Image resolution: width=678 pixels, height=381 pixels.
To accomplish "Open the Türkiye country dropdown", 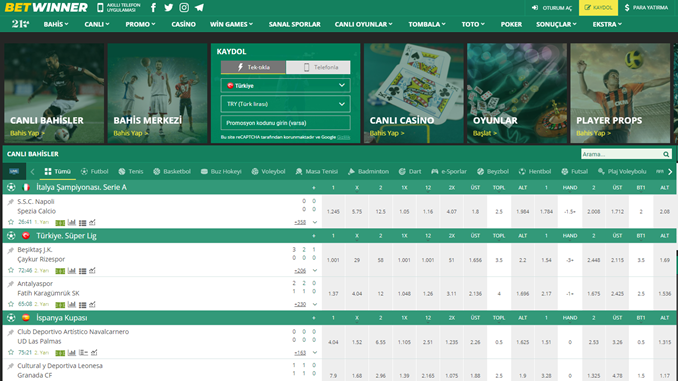I will [285, 86].
